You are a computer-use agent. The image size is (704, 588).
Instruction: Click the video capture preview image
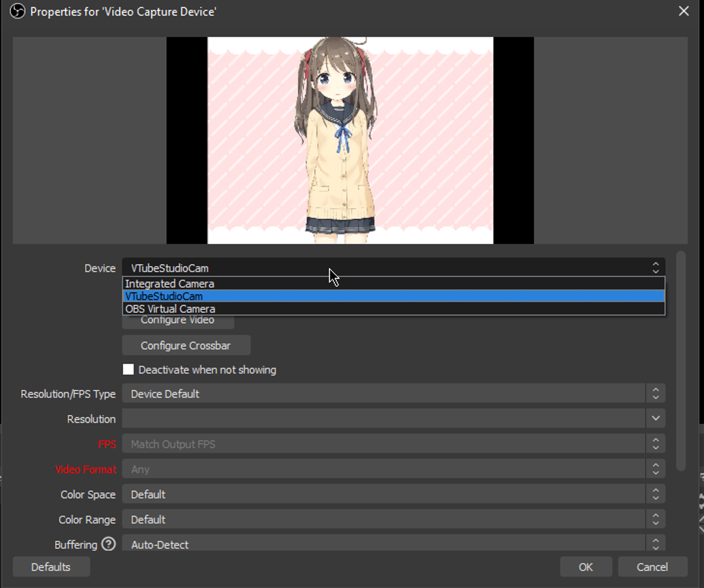point(350,140)
